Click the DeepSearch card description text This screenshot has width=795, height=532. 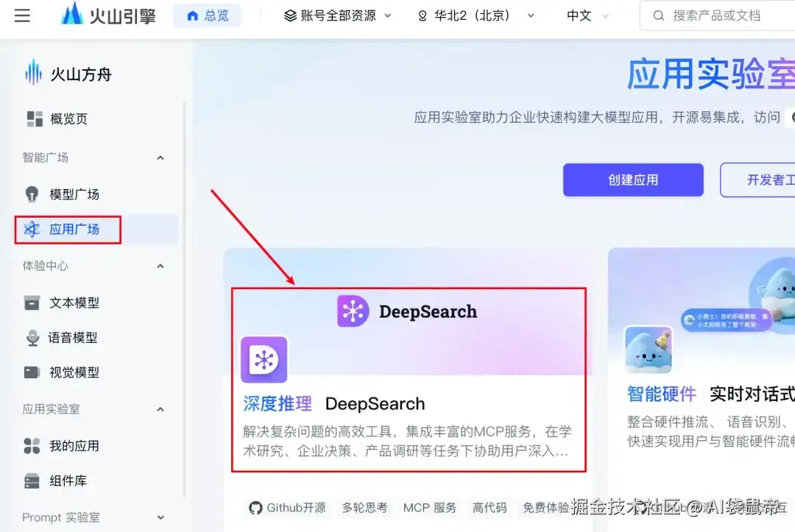coord(407,441)
